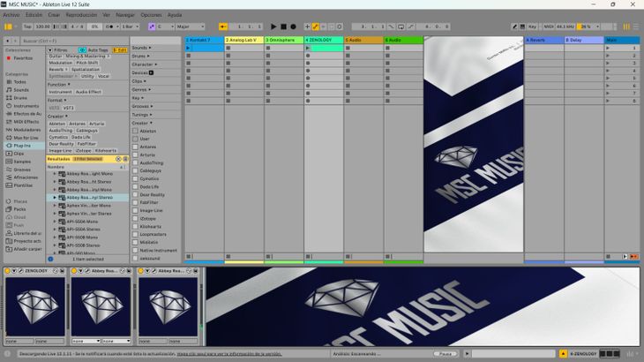The image size is (644, 362).
Task: Arm the transport Record button
Action: point(293,26)
